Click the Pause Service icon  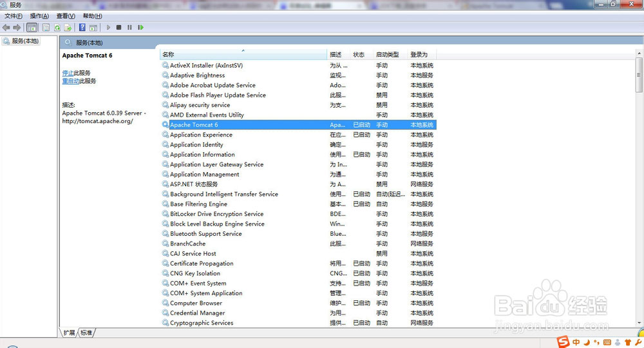129,28
